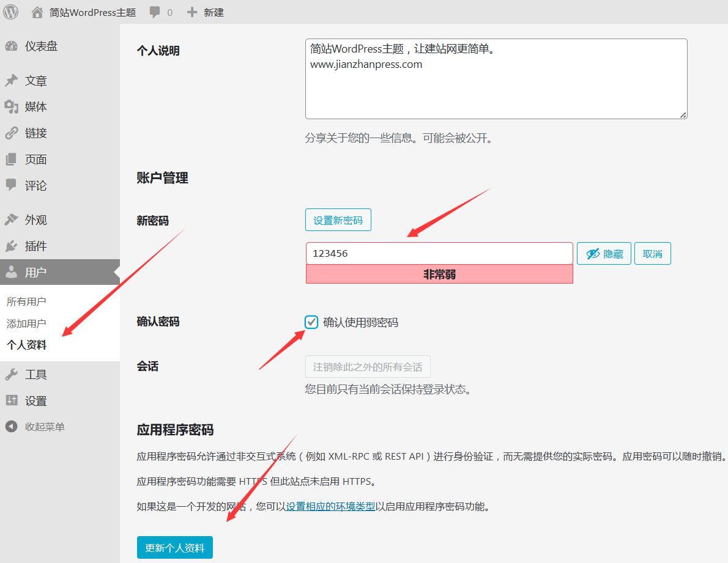Click into the new password field
Viewport: 728px width, 563px height.
(439, 253)
